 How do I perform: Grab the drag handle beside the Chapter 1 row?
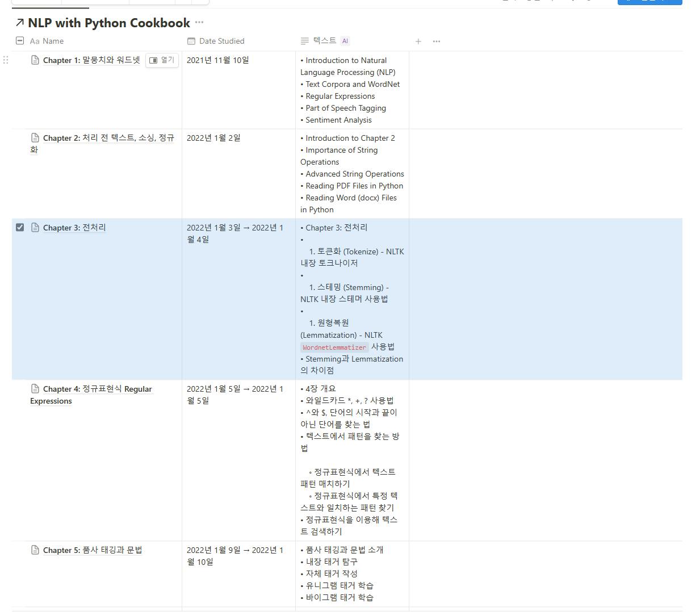click(x=6, y=60)
